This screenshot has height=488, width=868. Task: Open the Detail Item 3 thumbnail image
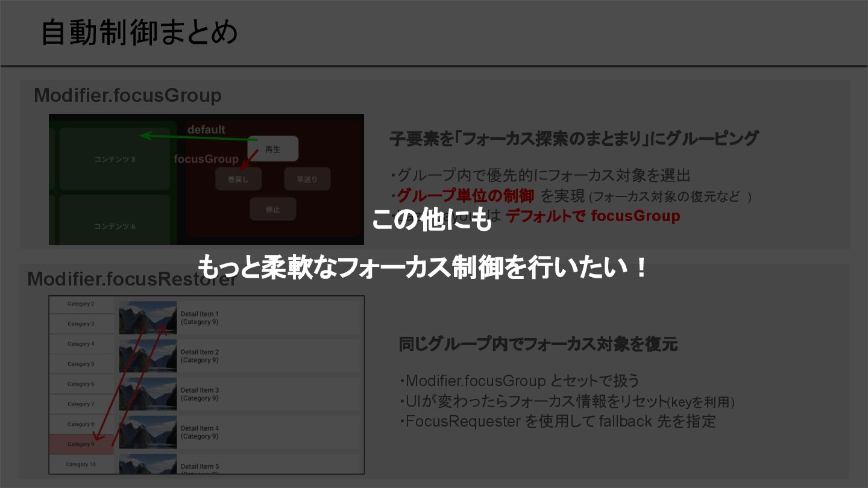pos(148,394)
